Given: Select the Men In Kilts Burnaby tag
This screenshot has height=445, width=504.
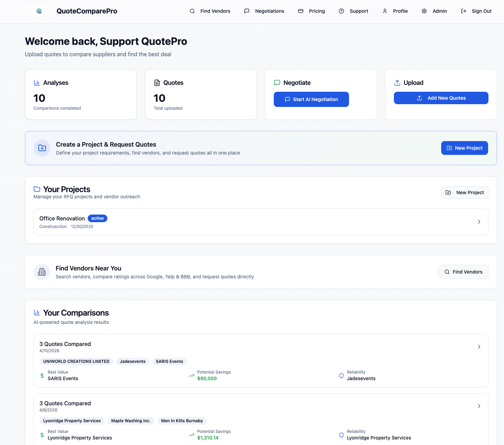Looking at the screenshot, I should (182, 421).
